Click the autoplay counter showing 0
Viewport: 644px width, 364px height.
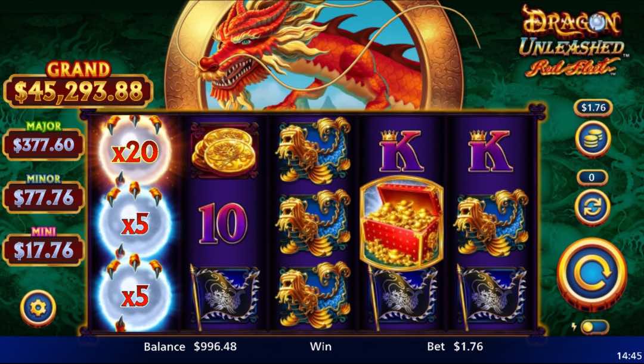(592, 177)
